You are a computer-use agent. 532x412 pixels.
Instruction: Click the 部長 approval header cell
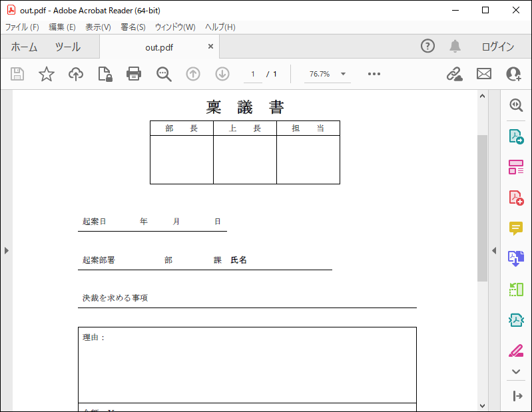[x=182, y=128]
